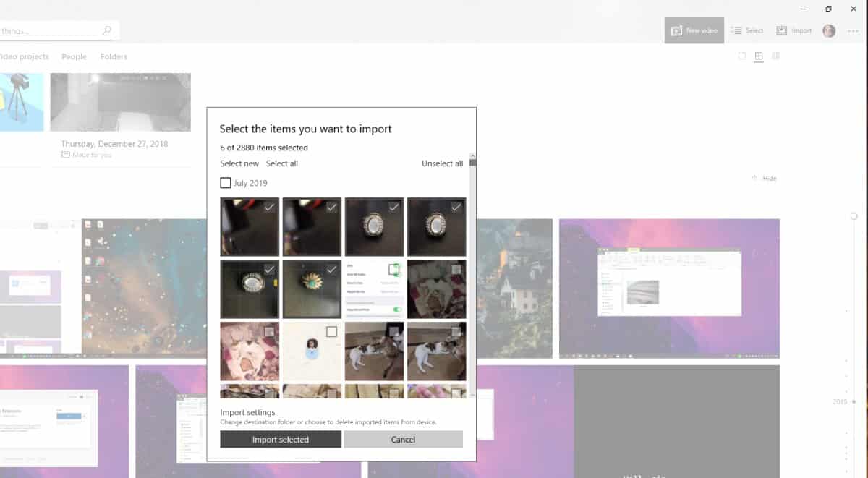Open the user account avatar
The height and width of the screenshot is (478, 868).
tap(829, 30)
